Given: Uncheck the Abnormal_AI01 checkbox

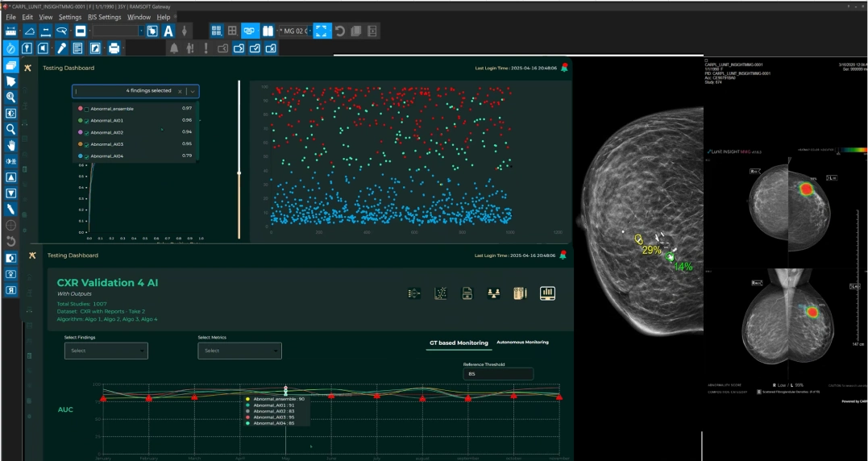Looking at the screenshot, I should (87, 121).
